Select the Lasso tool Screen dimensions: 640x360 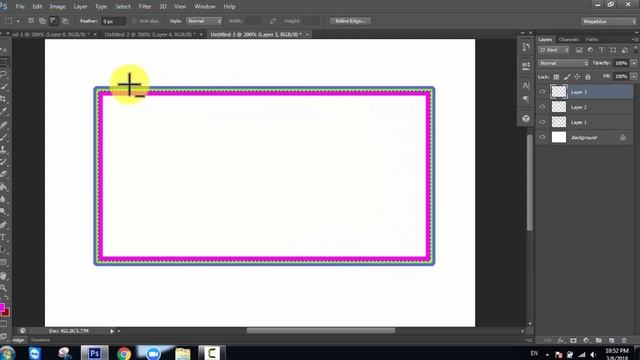[4, 75]
